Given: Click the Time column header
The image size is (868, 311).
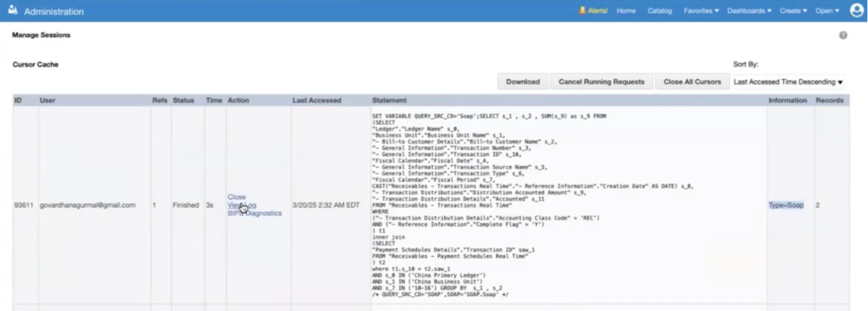Looking at the screenshot, I should (x=214, y=100).
